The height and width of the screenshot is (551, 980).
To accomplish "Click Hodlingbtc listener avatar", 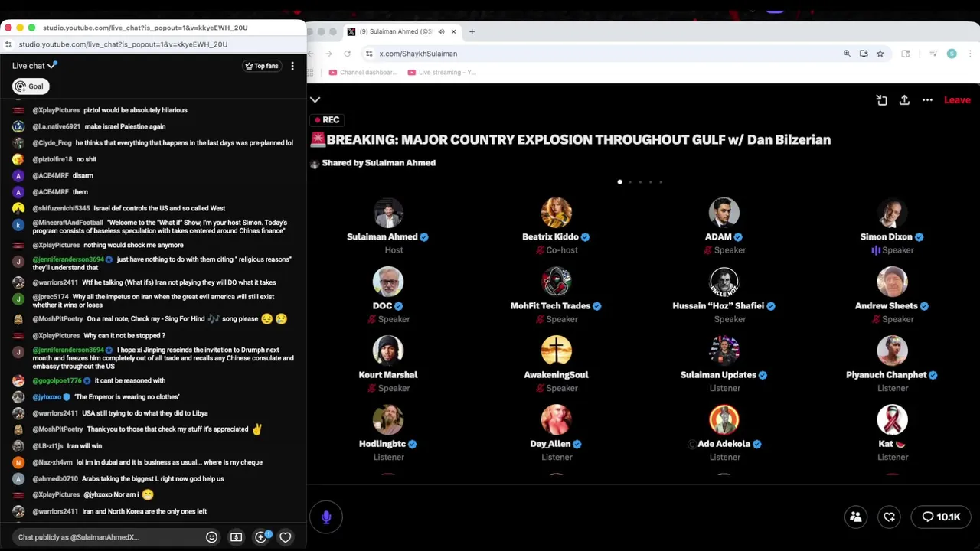I will [x=388, y=419].
